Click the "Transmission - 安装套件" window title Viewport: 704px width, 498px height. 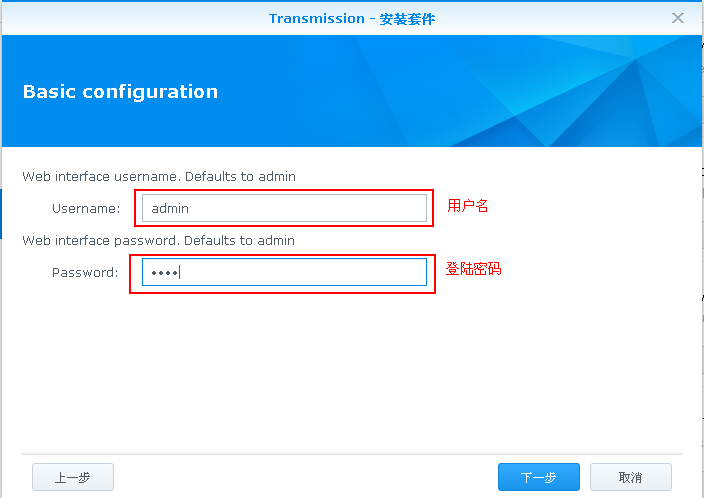[x=352, y=18]
